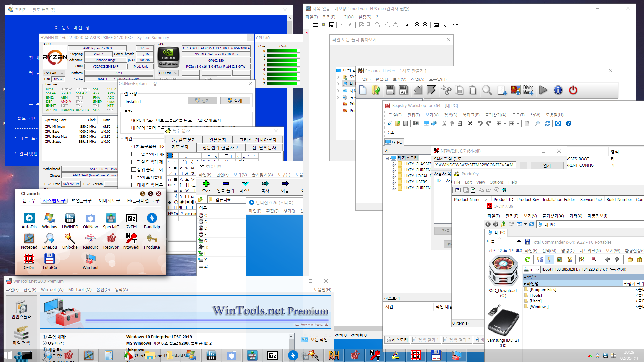Open 7zFM from the CLaunch panel
The width and height of the screenshot is (644, 362).
point(131,221)
